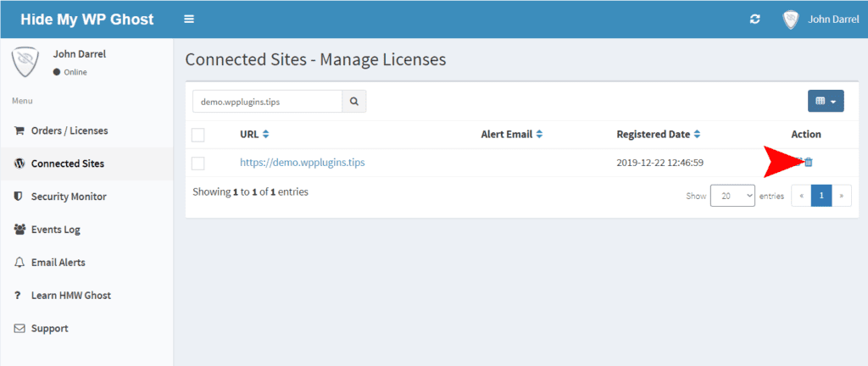Open Events Log page
Screen dimensions: 868x366
pyautogui.click(x=87, y=230)
